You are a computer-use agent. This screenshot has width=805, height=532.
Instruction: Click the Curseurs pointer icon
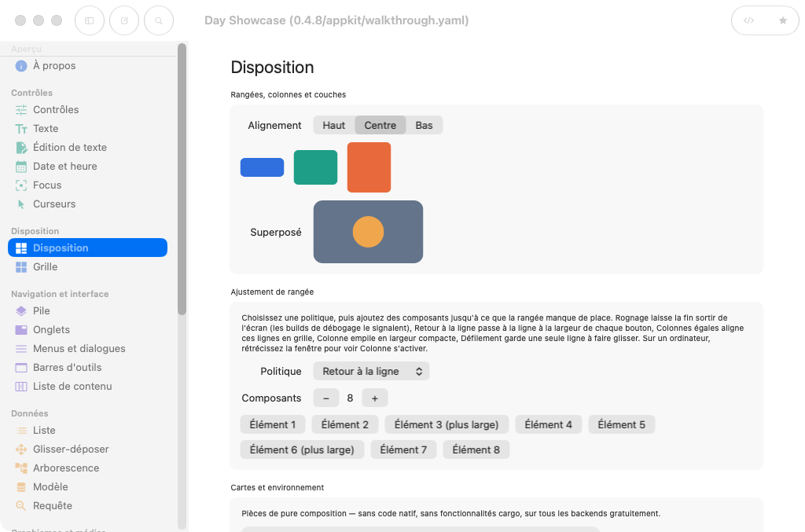coord(21,204)
